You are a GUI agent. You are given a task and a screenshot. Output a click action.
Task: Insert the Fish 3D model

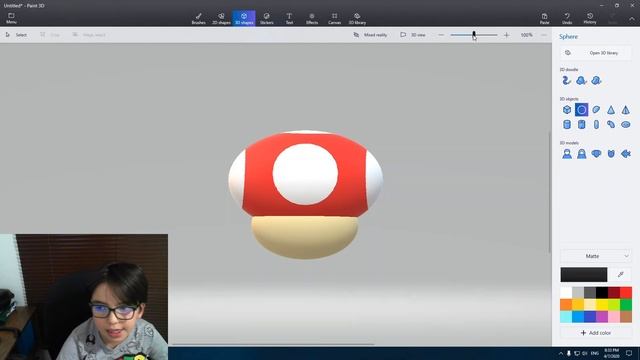(625, 154)
